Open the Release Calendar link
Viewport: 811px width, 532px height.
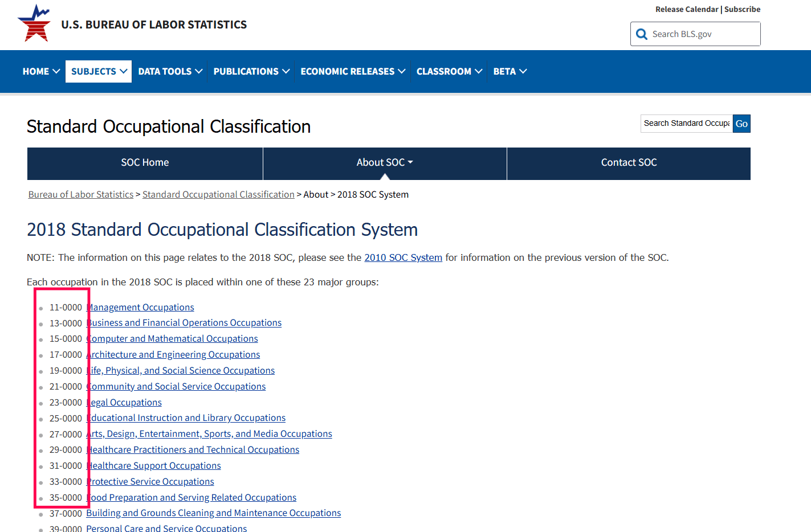[x=687, y=9]
